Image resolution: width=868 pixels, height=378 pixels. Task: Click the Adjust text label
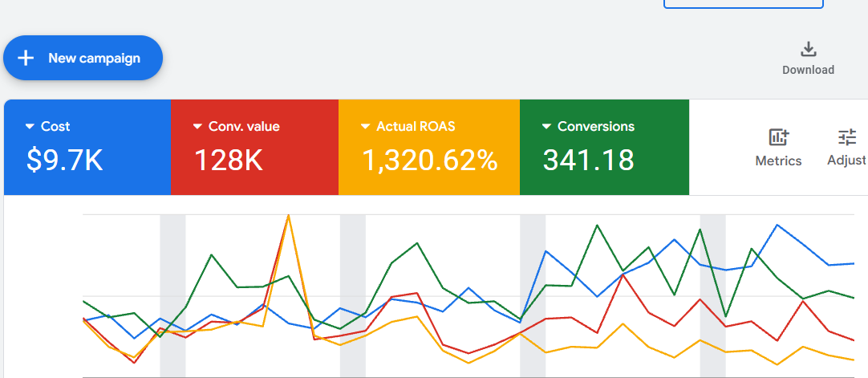pyautogui.click(x=847, y=161)
